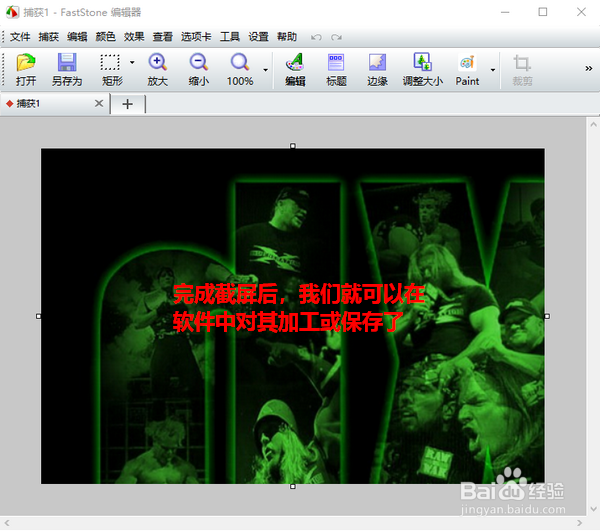Expand the zoom level dropdown arrow

pyautogui.click(x=265, y=70)
